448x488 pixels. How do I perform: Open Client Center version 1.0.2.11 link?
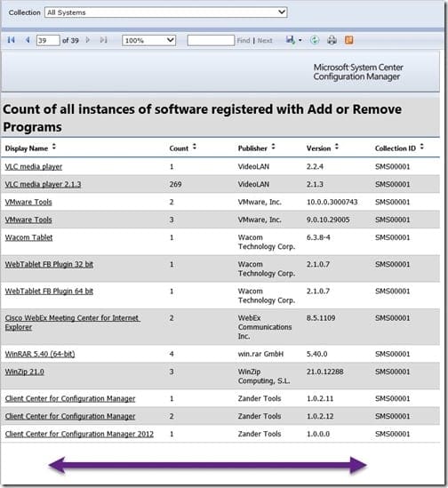70,399
